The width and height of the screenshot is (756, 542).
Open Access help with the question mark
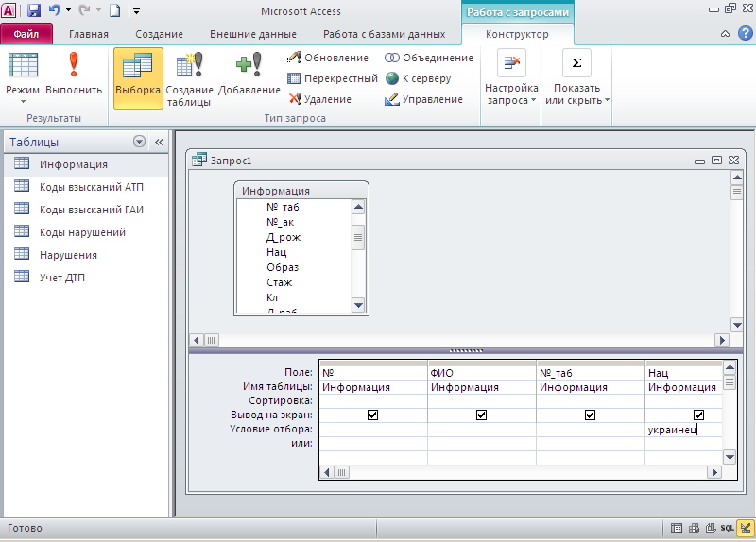[746, 33]
